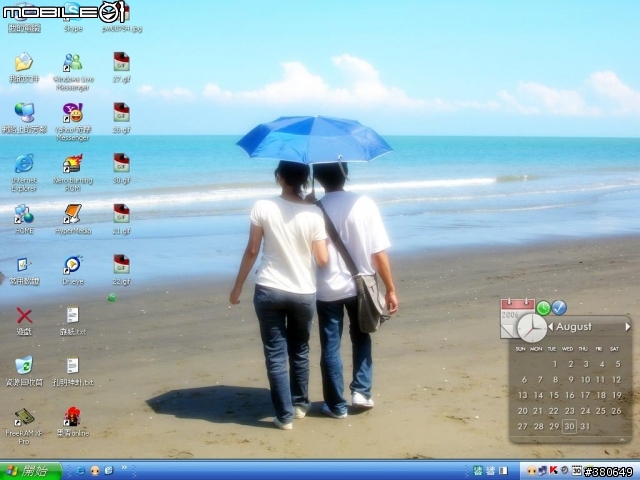Go to previous month before August
This screenshot has width=640, height=480.
551,327
